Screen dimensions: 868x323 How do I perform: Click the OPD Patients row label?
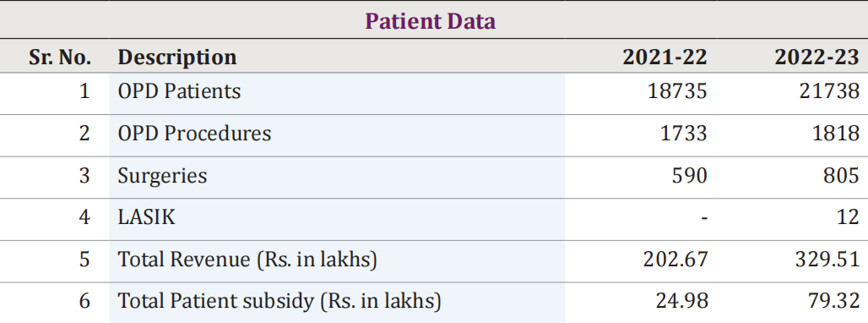[179, 91]
